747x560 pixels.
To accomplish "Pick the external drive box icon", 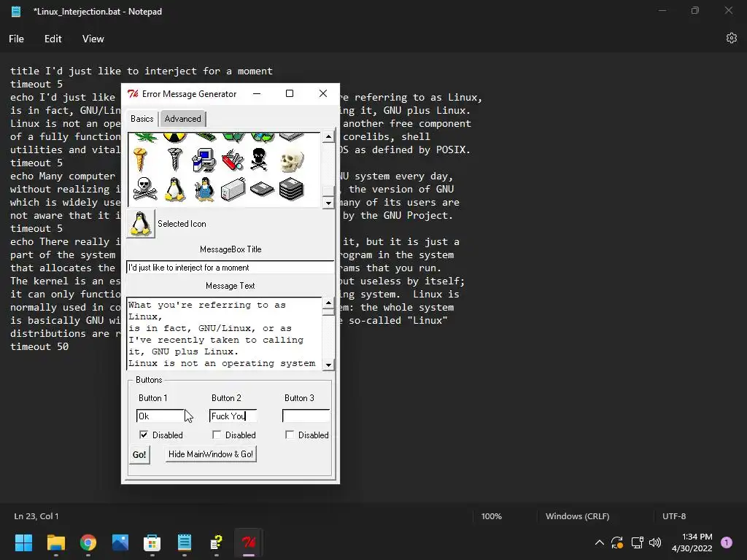I will click(233, 189).
